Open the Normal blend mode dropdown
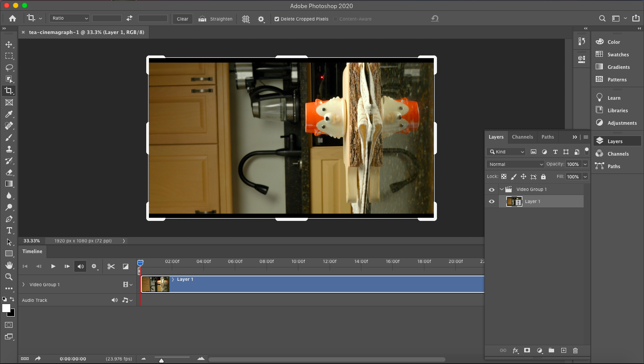Screen dimensions: 644x364 515,164
